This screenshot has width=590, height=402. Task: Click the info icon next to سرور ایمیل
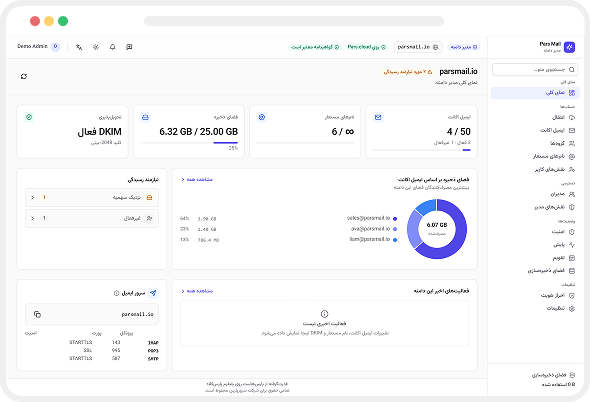pos(116,293)
